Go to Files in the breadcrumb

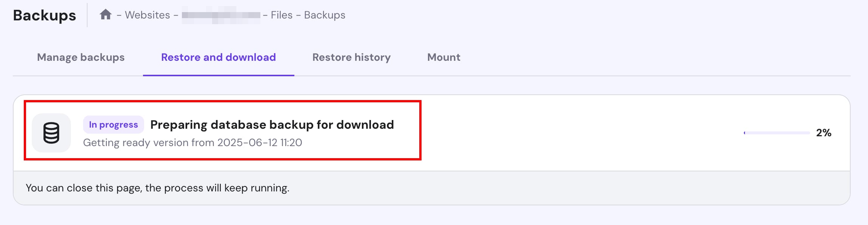[x=282, y=15]
